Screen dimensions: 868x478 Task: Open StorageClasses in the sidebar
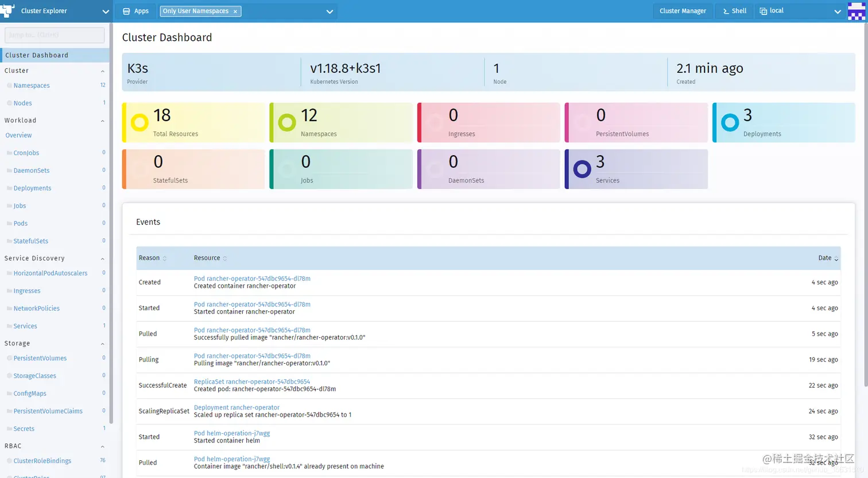(35, 376)
